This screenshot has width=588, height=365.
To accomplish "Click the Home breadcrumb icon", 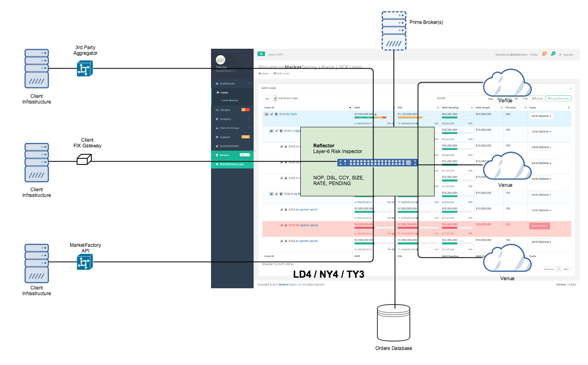I will point(260,73).
